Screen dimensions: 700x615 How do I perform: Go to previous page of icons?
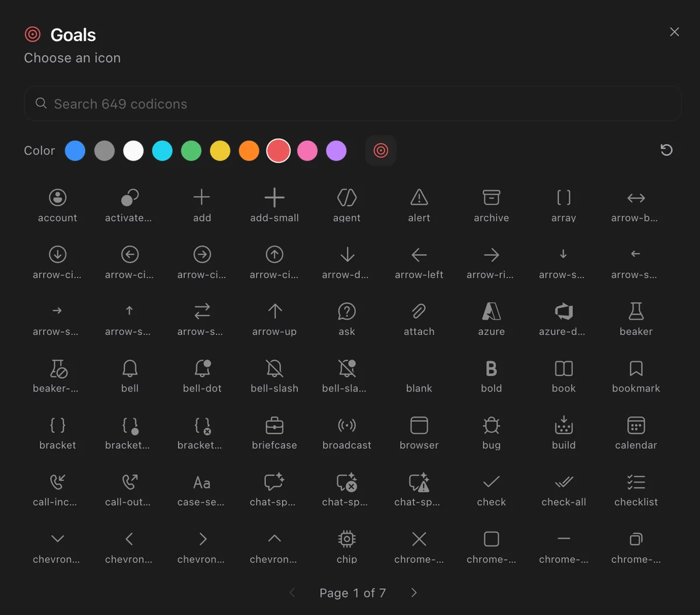(x=292, y=593)
